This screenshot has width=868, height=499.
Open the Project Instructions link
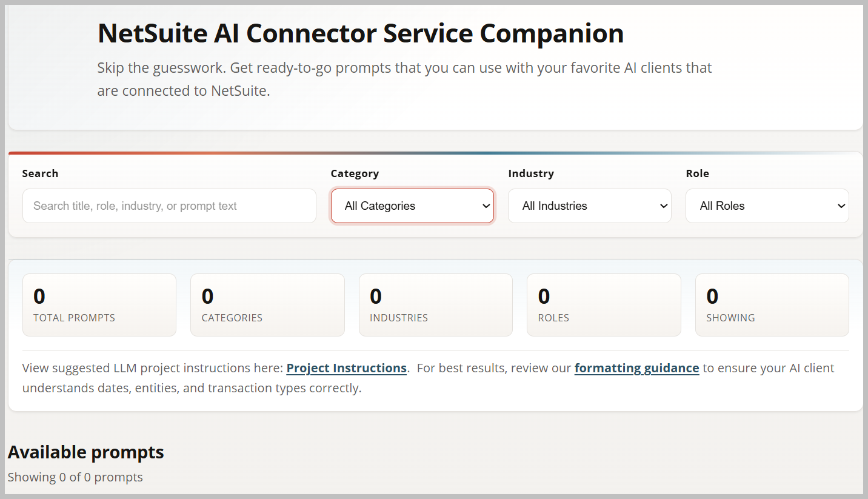tap(346, 368)
